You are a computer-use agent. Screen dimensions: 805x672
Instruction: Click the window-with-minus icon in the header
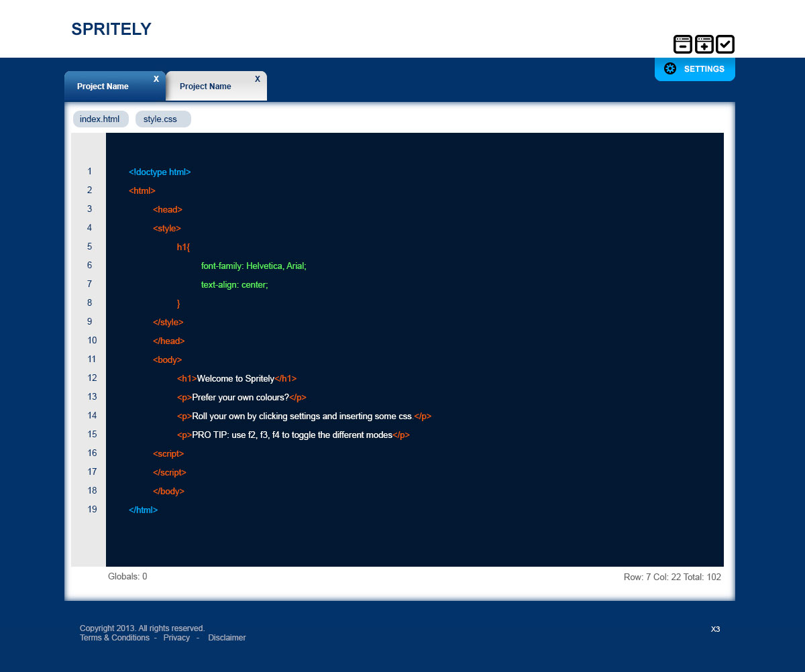[x=683, y=44]
